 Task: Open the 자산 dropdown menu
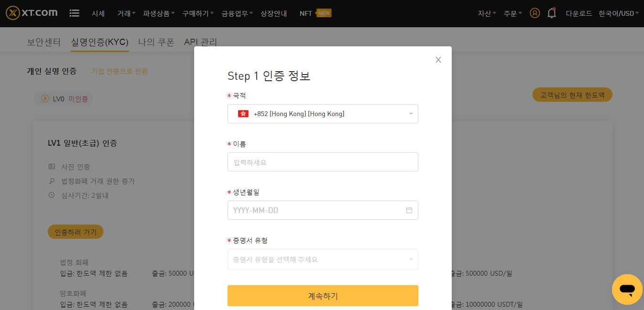coord(487,13)
